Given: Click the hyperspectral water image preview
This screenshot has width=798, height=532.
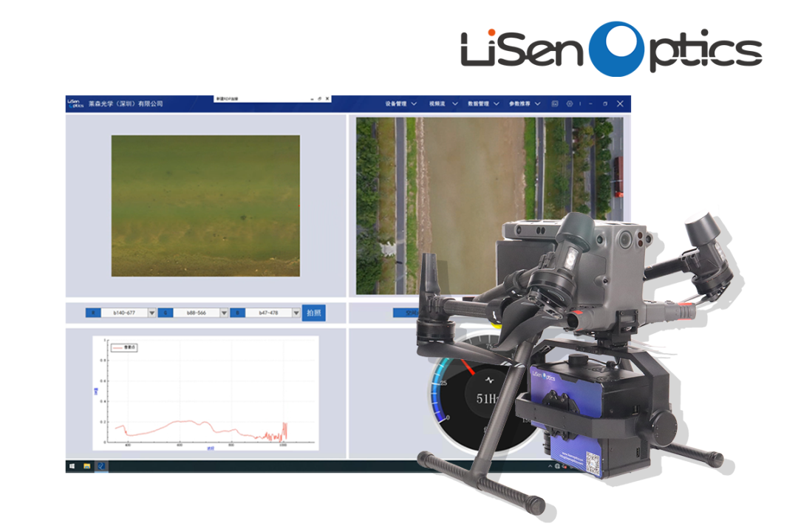Looking at the screenshot, I should (205, 205).
